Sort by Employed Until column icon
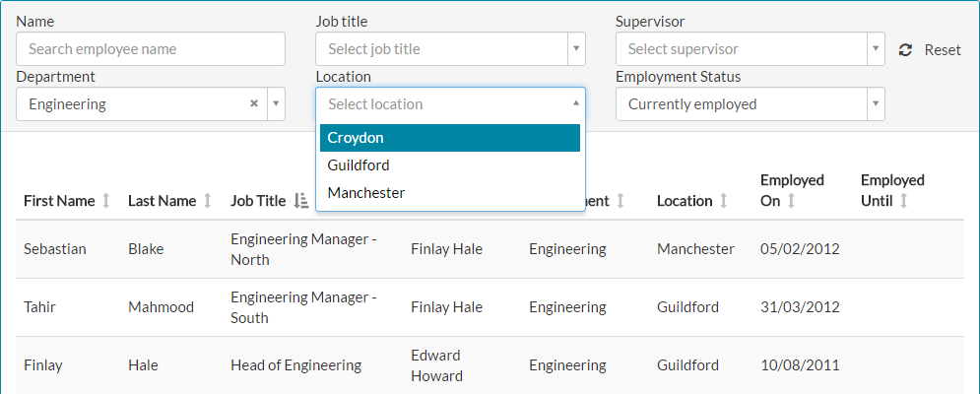 pyautogui.click(x=903, y=201)
